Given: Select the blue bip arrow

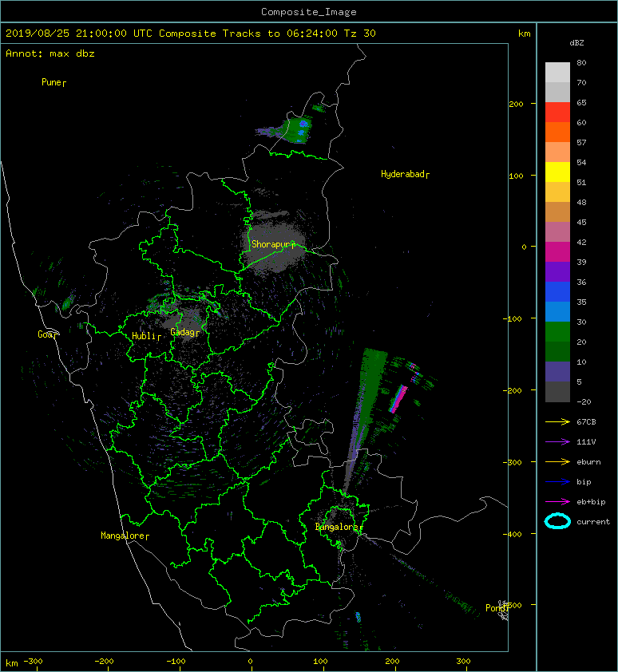Looking at the screenshot, I should click(557, 482).
